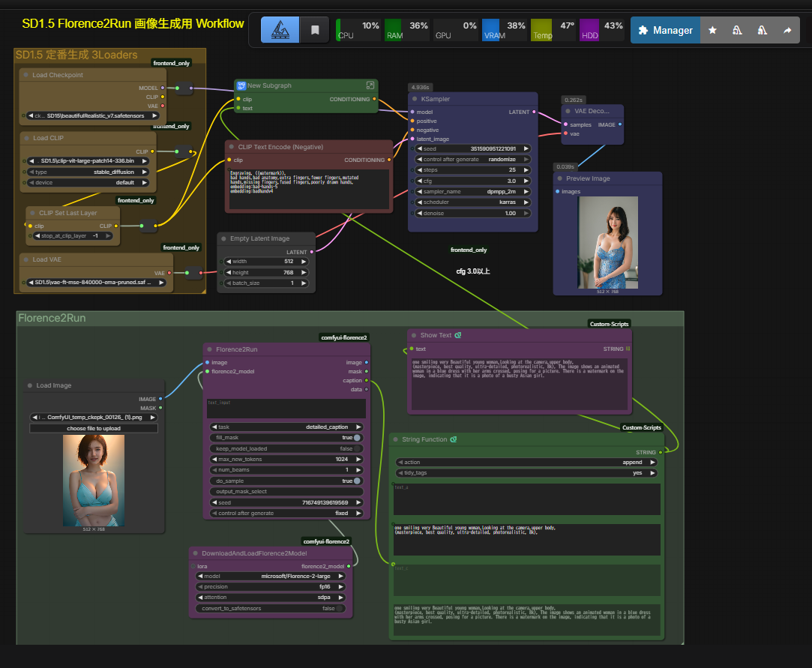
Task: Open the sampler_name dropdown in KSampler
Action: pyautogui.click(x=473, y=192)
